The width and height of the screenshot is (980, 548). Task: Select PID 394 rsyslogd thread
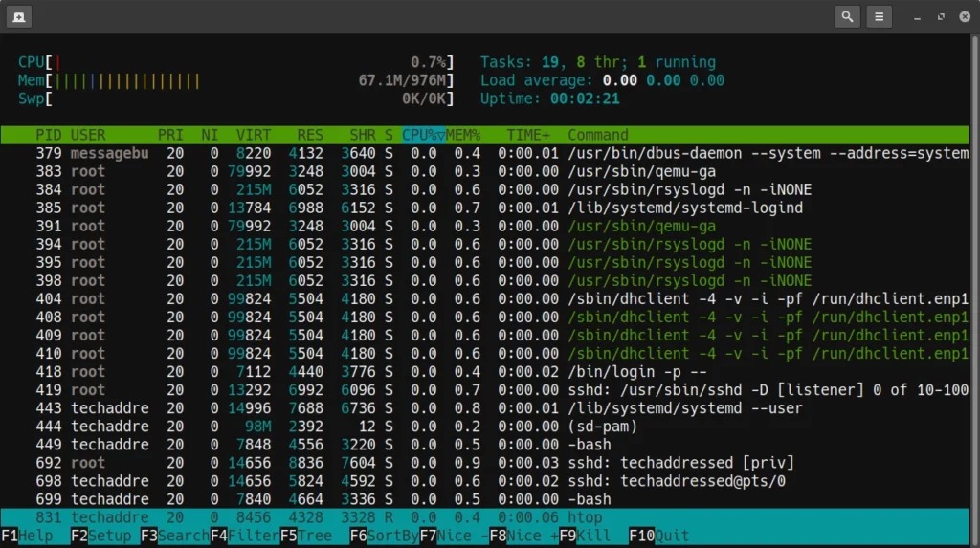[485, 244]
